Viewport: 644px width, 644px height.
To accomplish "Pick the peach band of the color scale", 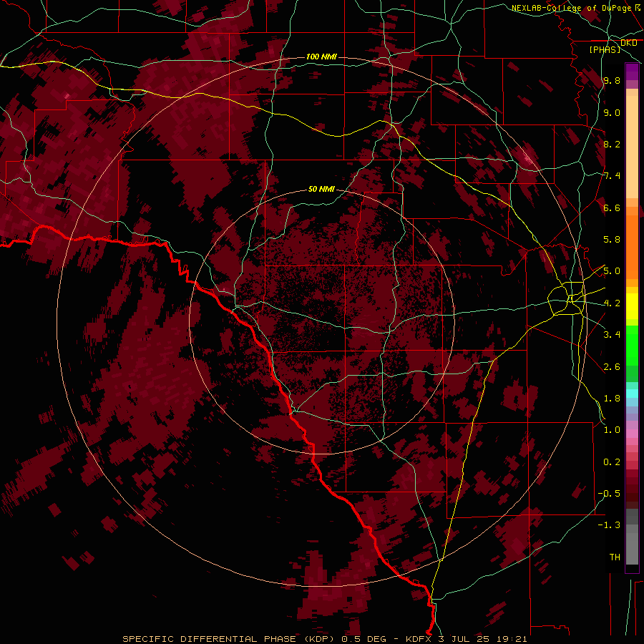I will tap(632, 147).
